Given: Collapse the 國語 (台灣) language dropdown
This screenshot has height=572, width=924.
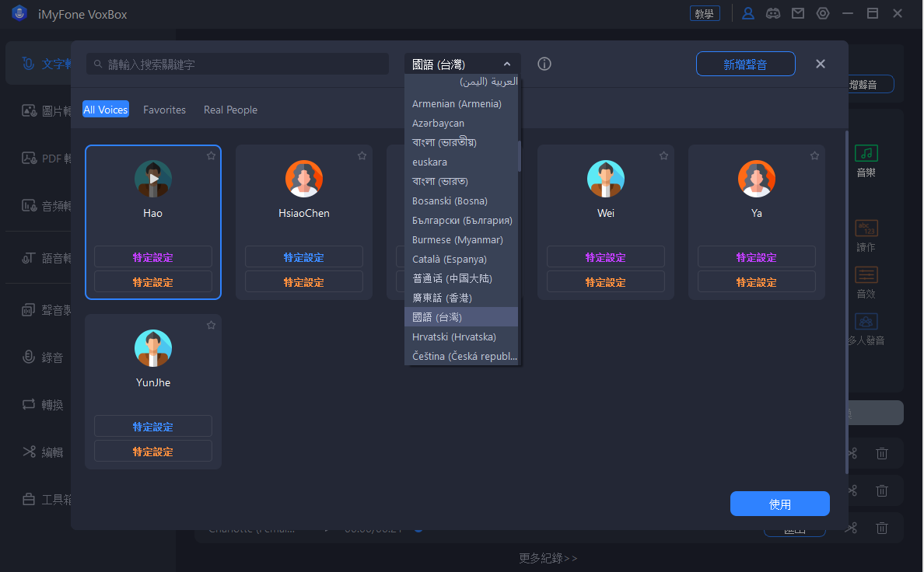Looking at the screenshot, I should coord(462,65).
